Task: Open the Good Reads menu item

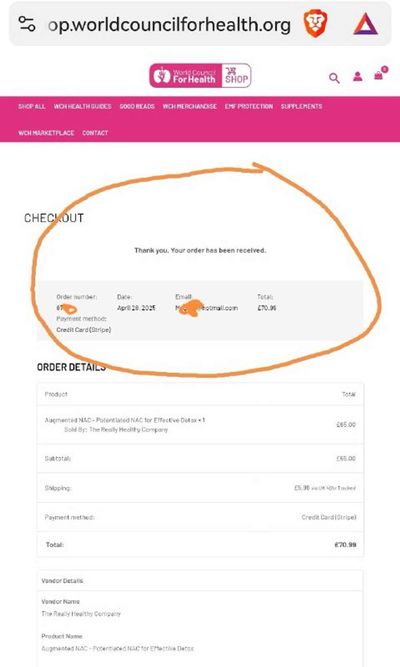Action: click(x=137, y=106)
